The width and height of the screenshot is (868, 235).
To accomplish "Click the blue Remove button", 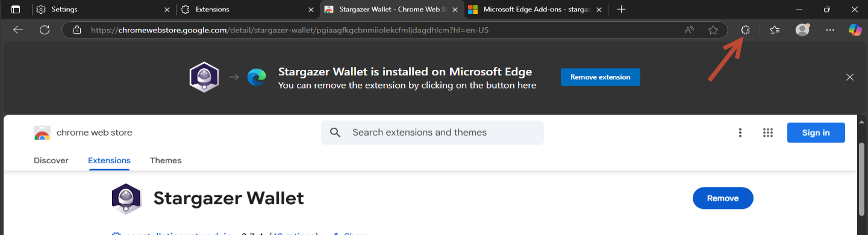I will click(723, 198).
